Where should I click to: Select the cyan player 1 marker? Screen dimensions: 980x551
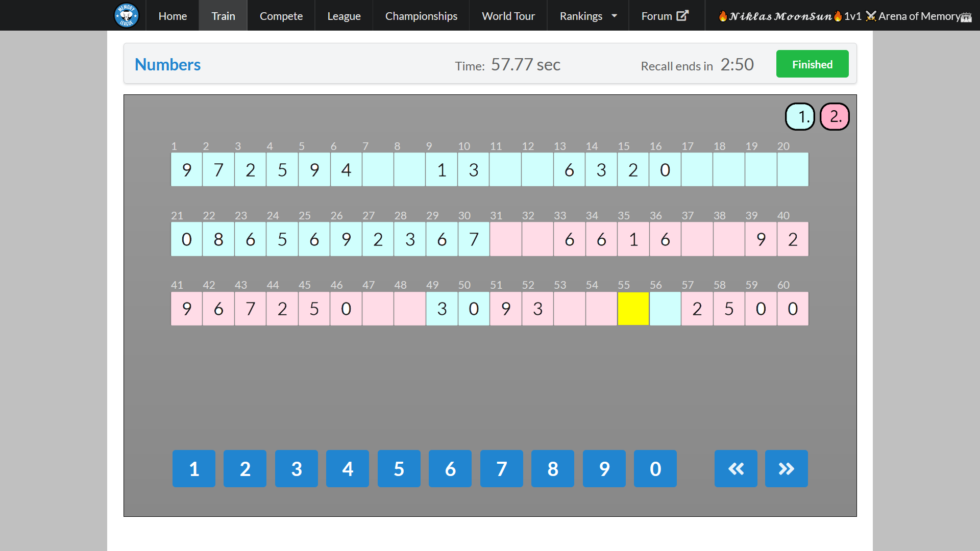[800, 117]
